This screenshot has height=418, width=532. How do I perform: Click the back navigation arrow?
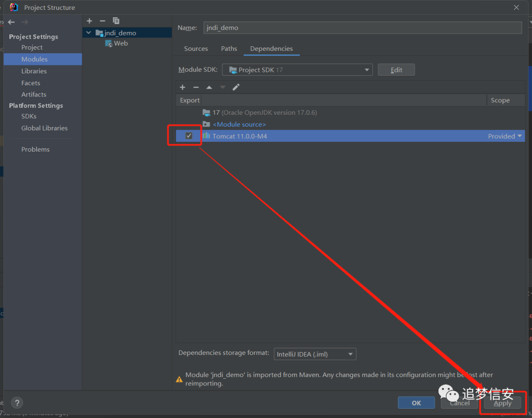coord(11,22)
